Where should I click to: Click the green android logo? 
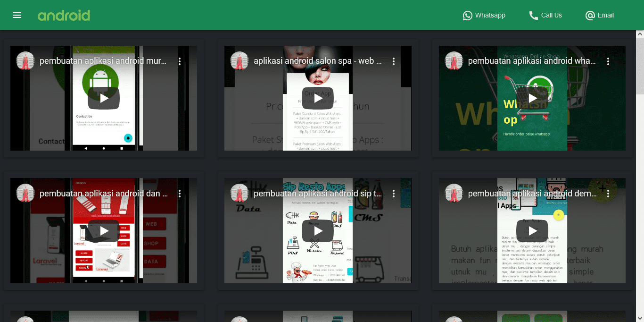point(64,16)
